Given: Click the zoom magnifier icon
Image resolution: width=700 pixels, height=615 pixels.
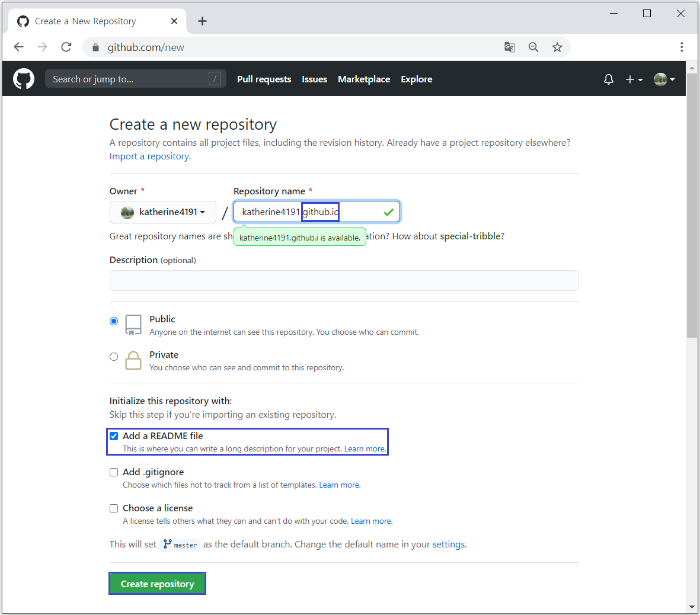Looking at the screenshot, I should pos(533,47).
